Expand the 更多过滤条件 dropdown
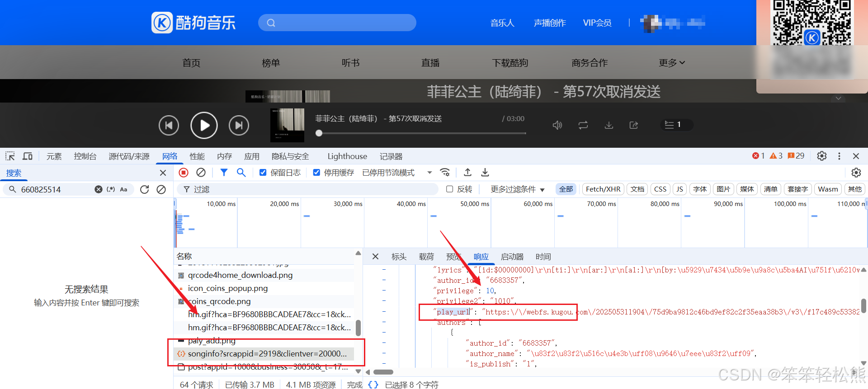This screenshot has height=389, width=868. [518, 189]
